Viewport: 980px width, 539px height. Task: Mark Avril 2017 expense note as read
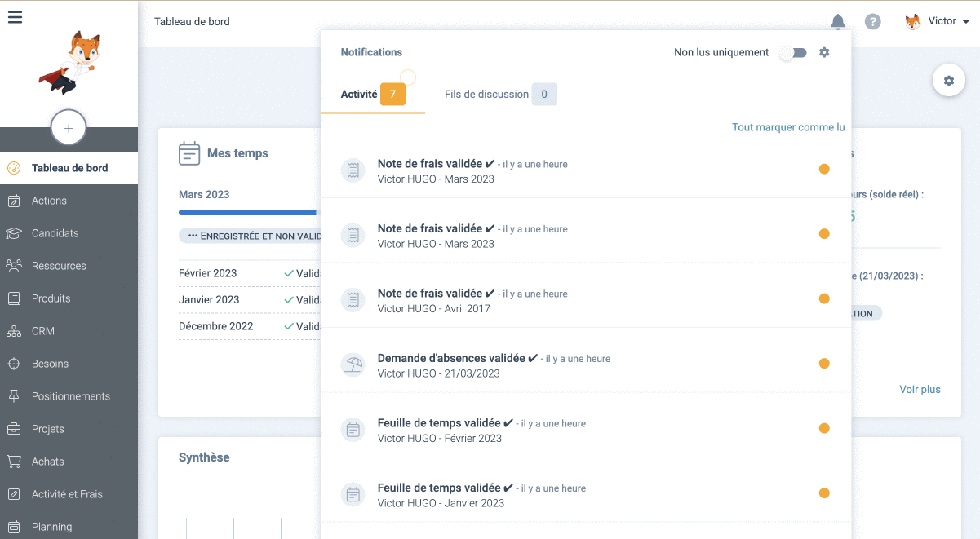[824, 298]
